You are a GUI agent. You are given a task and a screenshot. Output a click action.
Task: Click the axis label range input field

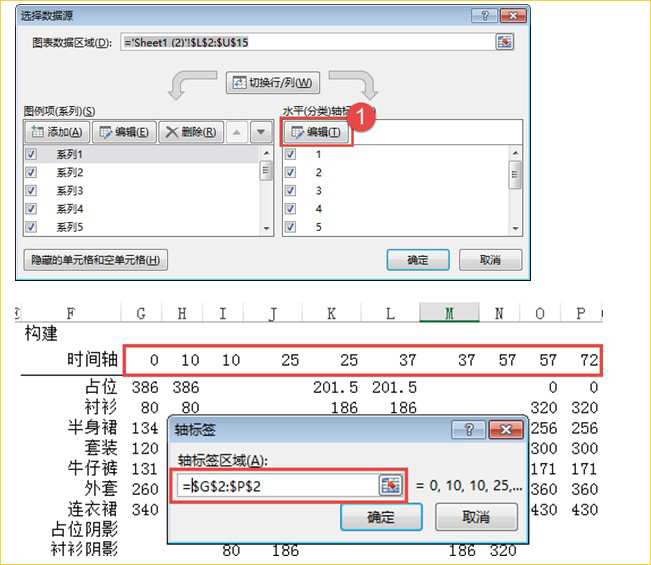pyautogui.click(x=278, y=485)
